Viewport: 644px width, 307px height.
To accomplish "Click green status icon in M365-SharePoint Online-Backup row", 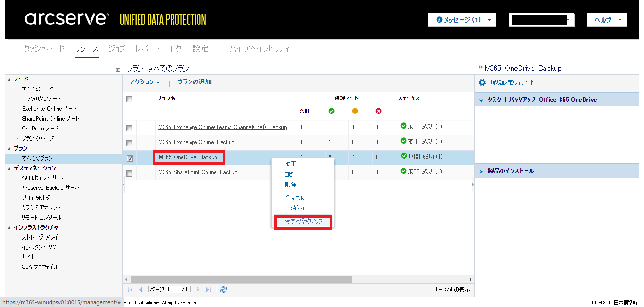I will tap(404, 171).
